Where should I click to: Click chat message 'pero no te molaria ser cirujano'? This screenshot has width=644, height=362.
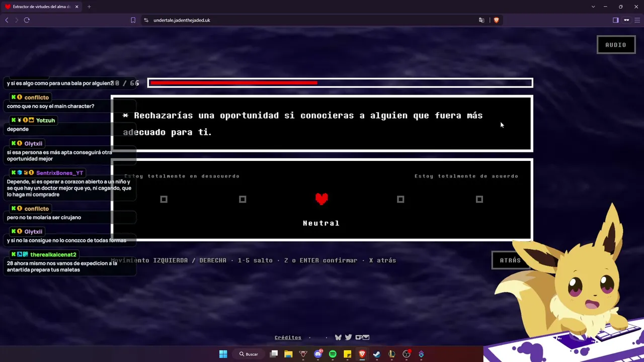[x=44, y=217]
